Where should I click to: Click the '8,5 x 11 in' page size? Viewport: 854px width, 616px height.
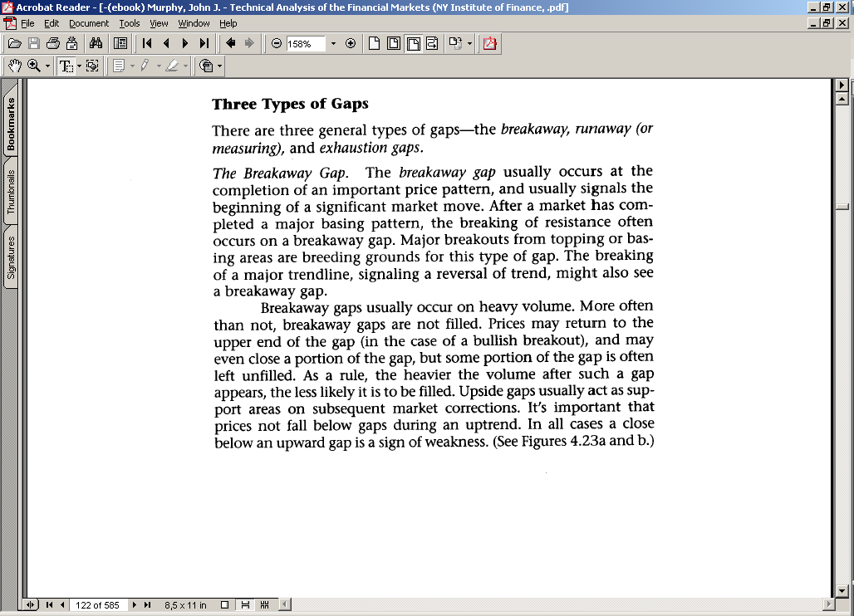pos(186,605)
